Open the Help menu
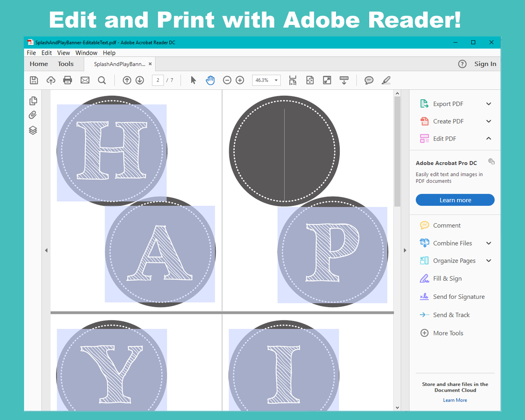This screenshot has height=420, width=525. pos(109,52)
